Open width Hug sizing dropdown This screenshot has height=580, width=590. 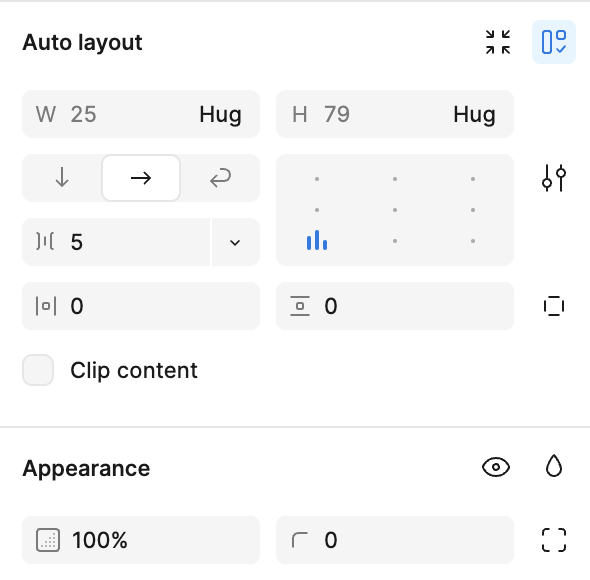[x=220, y=114]
